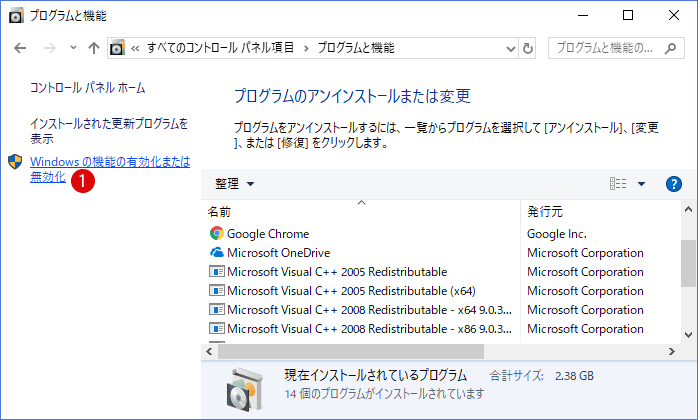Click the installed programs disc icon
The image size is (698, 420).
click(245, 389)
